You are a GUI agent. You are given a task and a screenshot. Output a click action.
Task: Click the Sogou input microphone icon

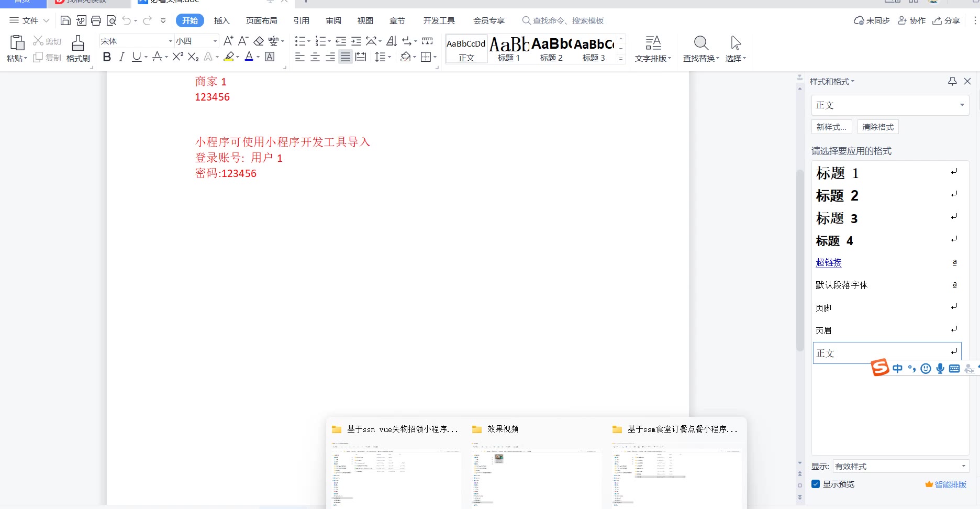[940, 369]
